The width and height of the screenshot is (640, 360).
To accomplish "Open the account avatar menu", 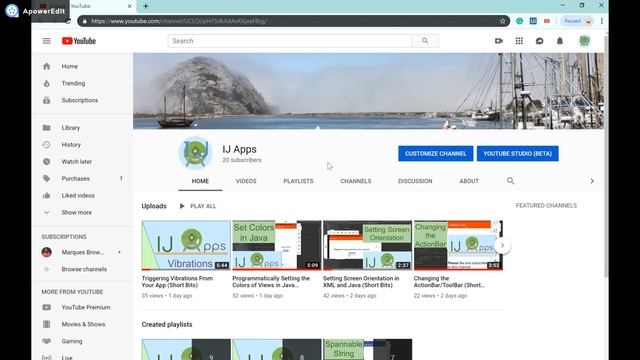I will (584, 41).
